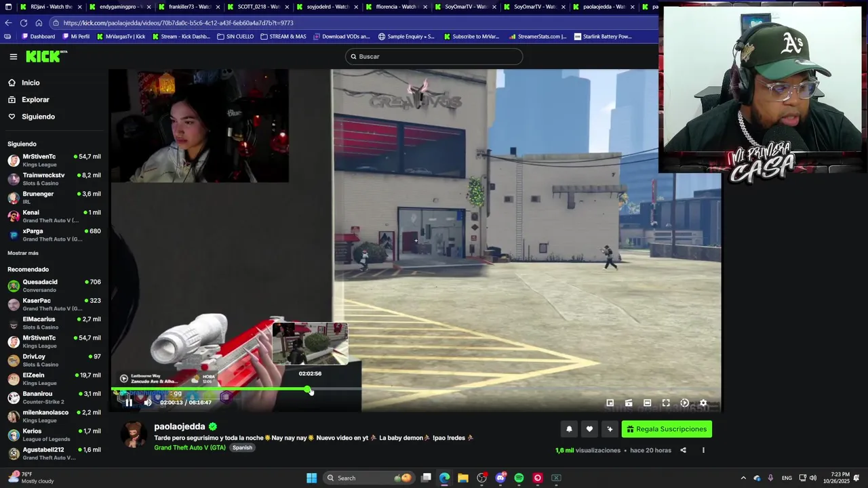Click the sparkle subscribe icon button
Viewport: 868px width, 488px height.
coord(610,429)
